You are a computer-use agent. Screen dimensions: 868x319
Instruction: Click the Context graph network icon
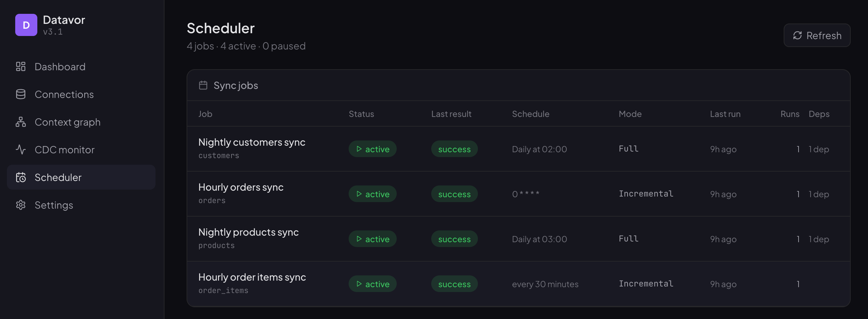(21, 122)
